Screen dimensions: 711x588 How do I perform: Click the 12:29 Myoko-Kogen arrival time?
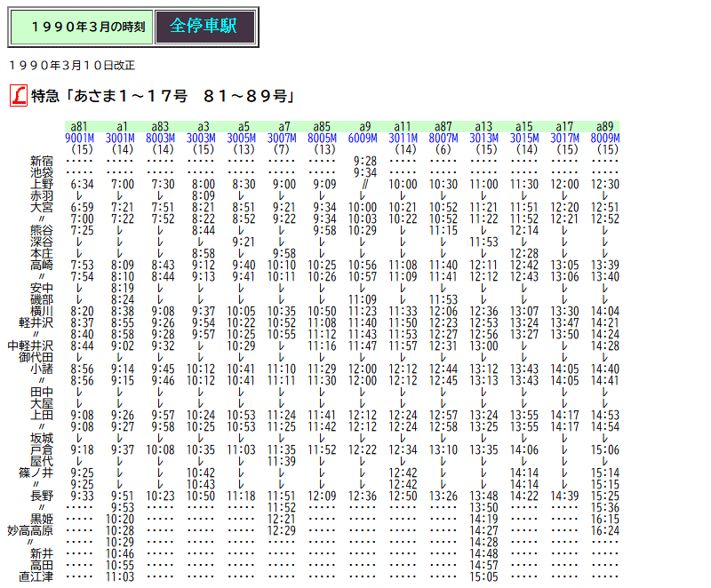tap(282, 531)
